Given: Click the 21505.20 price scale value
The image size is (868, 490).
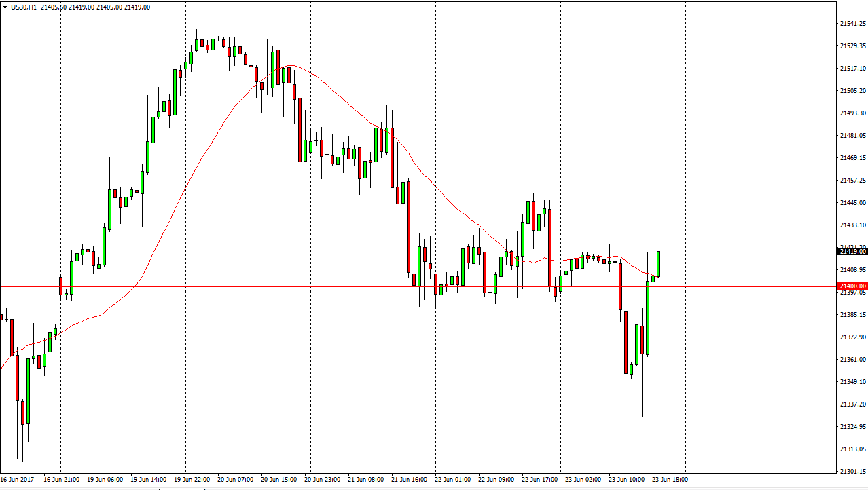Looking at the screenshot, I should click(852, 91).
